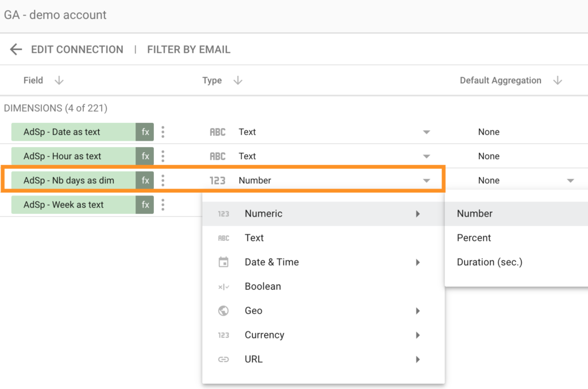Click None aggregation for Hour as text
Image resolution: width=588 pixels, height=389 pixels.
489,156
